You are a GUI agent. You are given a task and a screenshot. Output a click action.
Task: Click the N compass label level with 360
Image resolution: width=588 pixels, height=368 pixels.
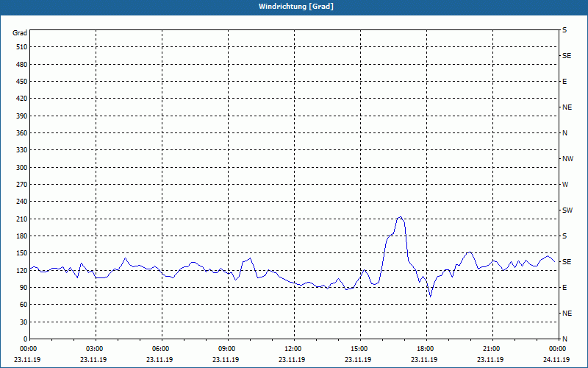click(564, 133)
